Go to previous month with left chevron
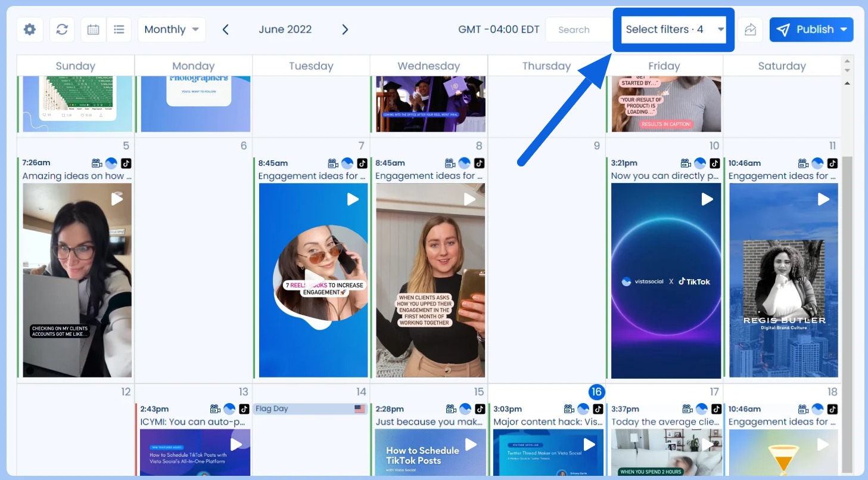Screen dimensions: 868x480 [x=226, y=29]
